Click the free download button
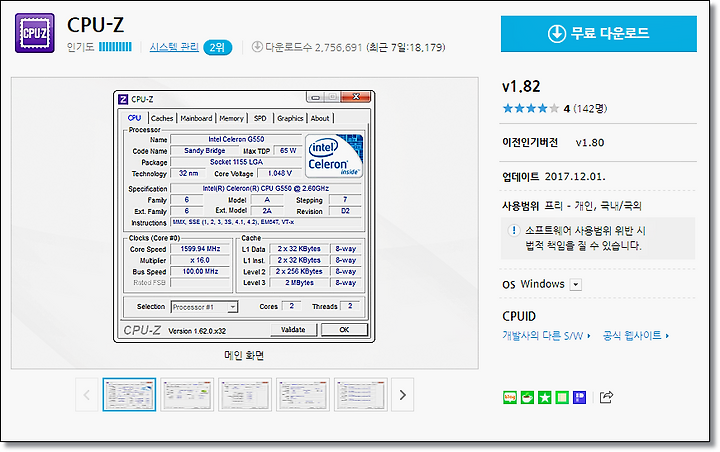This screenshot has height=452, width=720. click(599, 34)
